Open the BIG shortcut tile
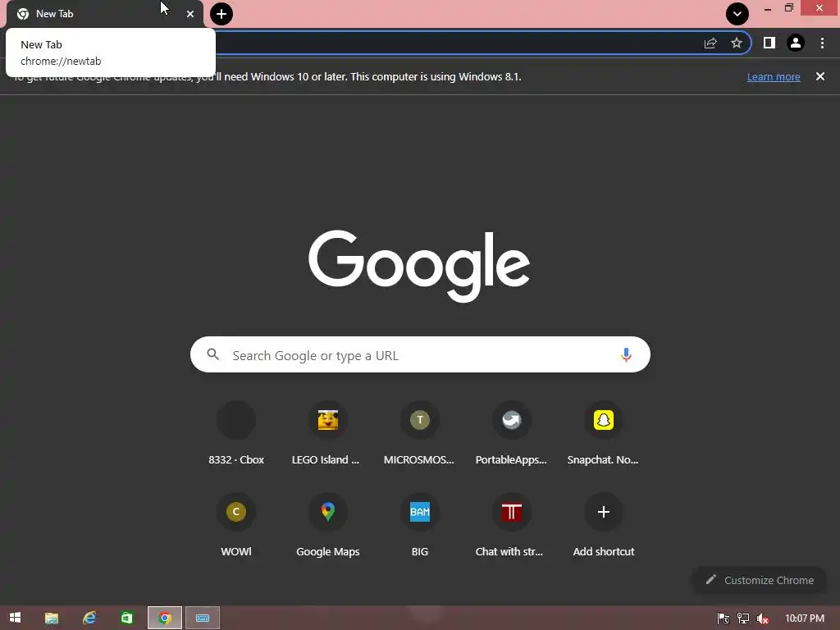This screenshot has width=840, height=630. (x=419, y=526)
